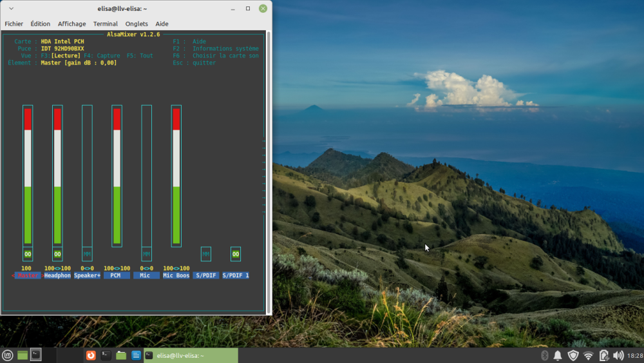Click the clock showing 18:28

point(634,355)
